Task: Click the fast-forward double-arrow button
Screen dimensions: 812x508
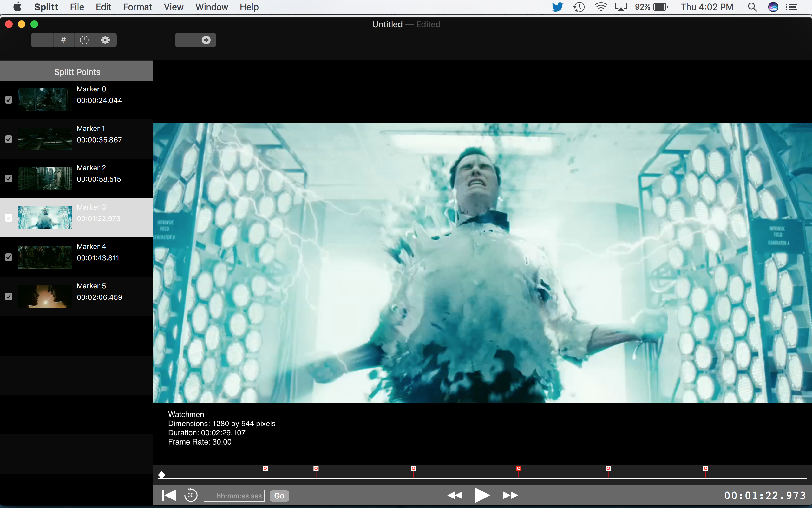Action: pyautogui.click(x=510, y=495)
